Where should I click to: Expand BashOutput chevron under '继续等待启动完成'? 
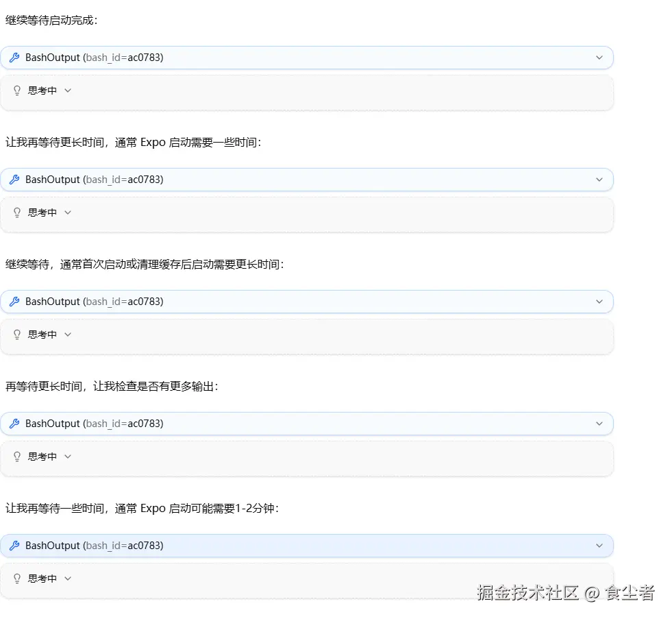pos(599,58)
